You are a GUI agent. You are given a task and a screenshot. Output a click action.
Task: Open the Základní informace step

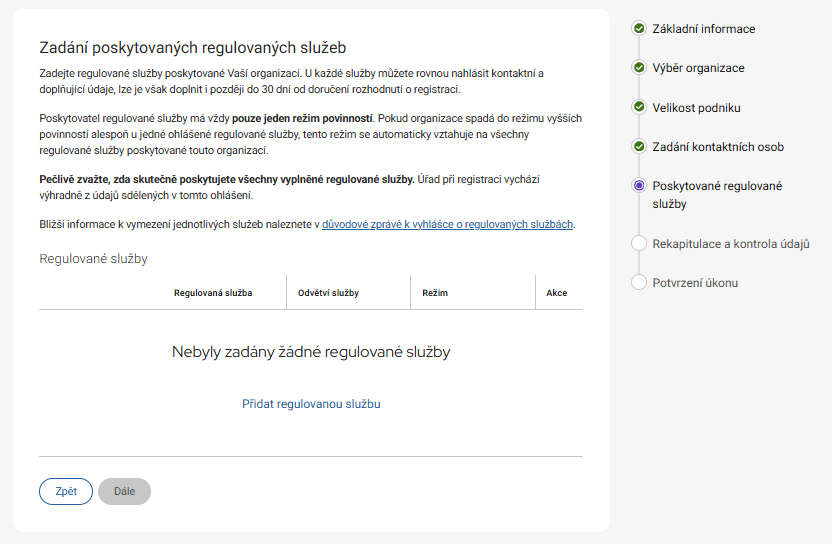coord(703,29)
